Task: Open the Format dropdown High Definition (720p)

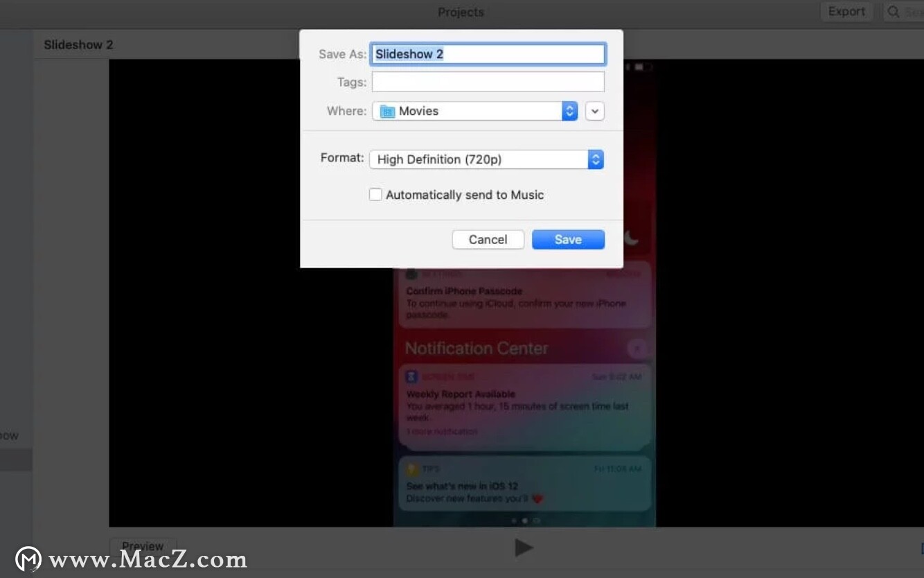Action: [486, 159]
